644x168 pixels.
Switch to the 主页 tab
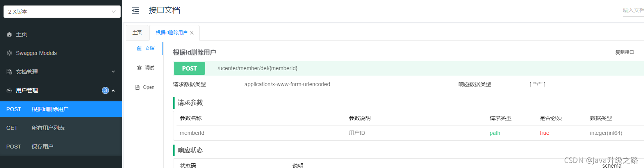pos(137,33)
